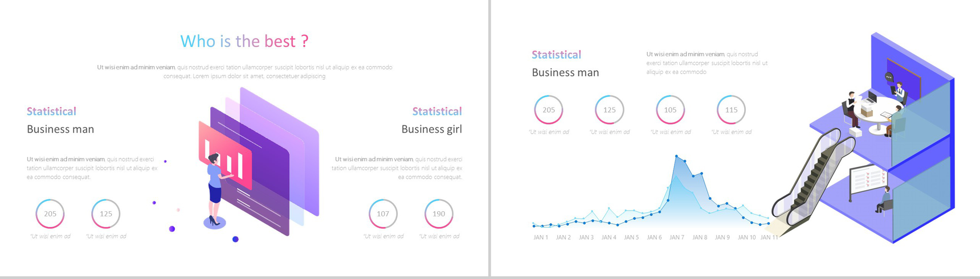This screenshot has height=279, width=980.
Task: Select the circle showing 205 under Business man on left slide
Action: pos(50,214)
